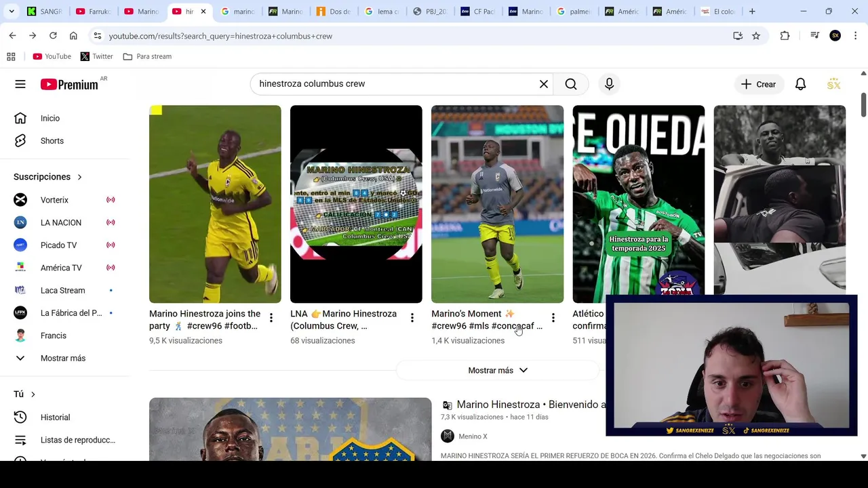Image resolution: width=868 pixels, height=488 pixels.
Task: Open the browser media control icon
Action: (x=814, y=36)
